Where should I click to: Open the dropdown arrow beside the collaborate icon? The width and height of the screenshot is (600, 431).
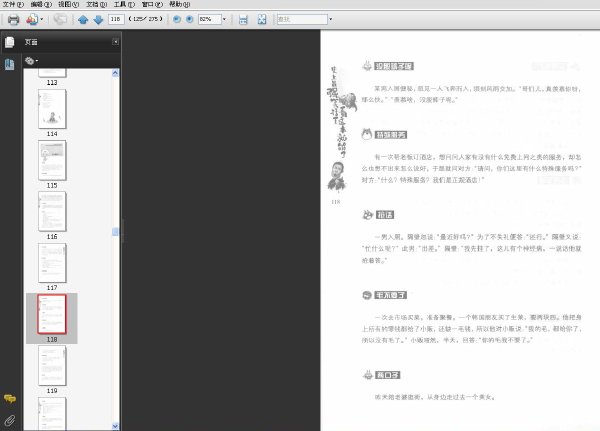(x=42, y=19)
